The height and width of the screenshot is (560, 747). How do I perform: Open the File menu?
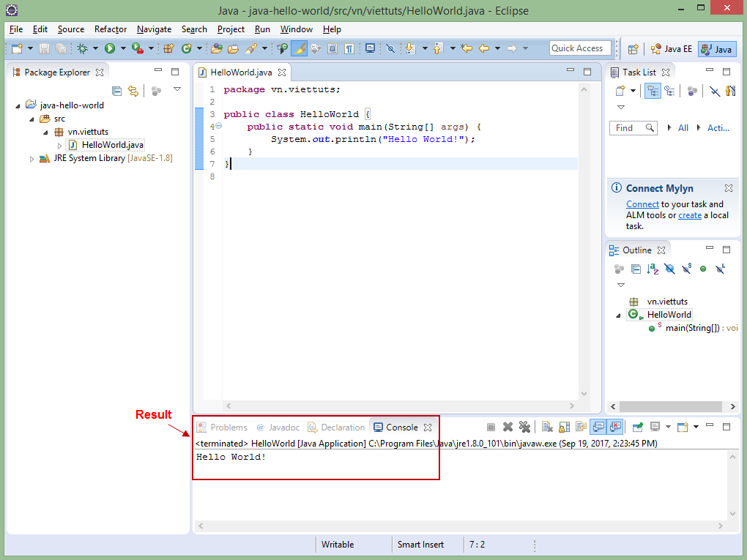click(16, 29)
